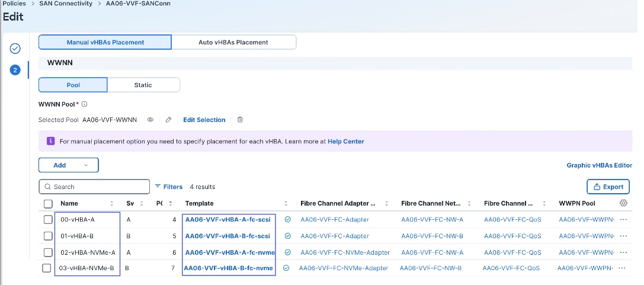Open WWPN pool link in 00-vHBA-A row
644x285 pixels.
tap(587, 220)
